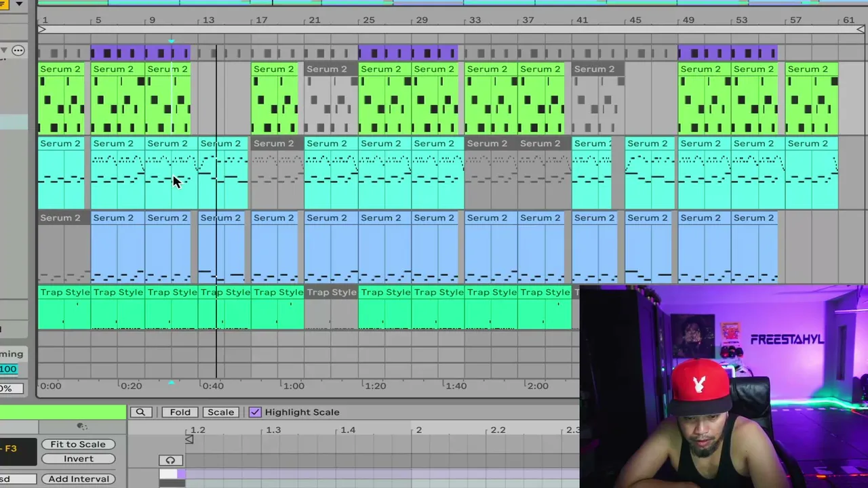Click beat 1.3 on the piano roll ruler
This screenshot has width=868, height=488.
click(x=273, y=430)
